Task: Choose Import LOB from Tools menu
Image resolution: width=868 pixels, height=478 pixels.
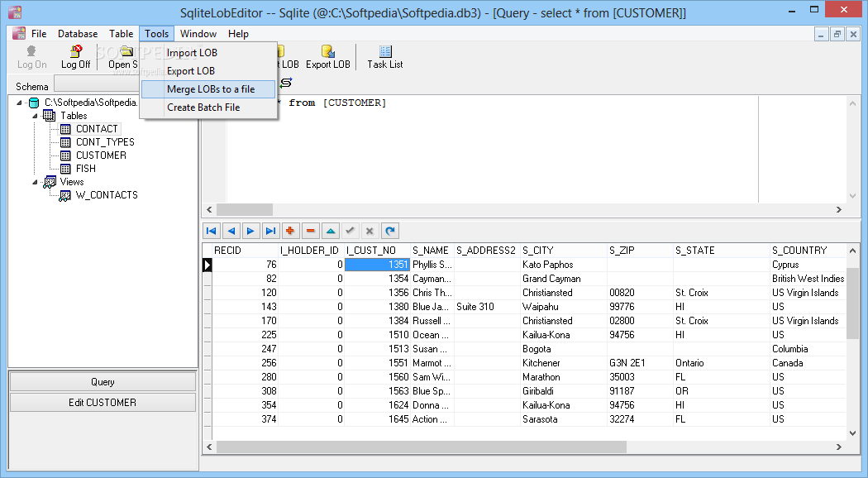Action: coord(208,53)
